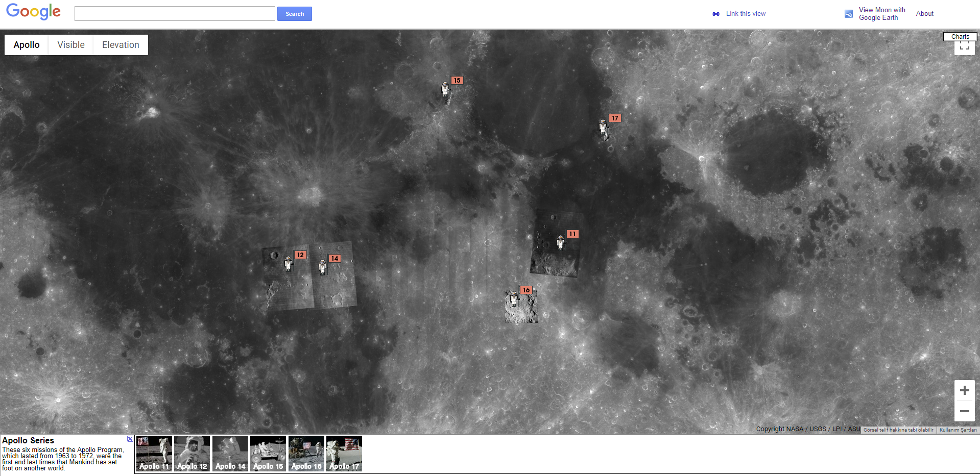Select the Apollo 17 thumbnail
This screenshot has width=980, height=476.
(344, 454)
